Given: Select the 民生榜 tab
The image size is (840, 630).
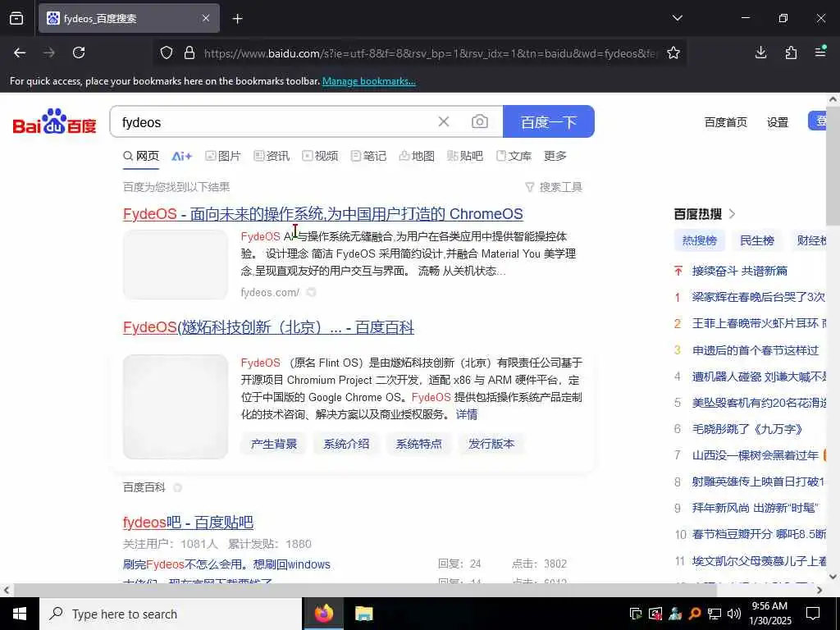Looking at the screenshot, I should 756,240.
